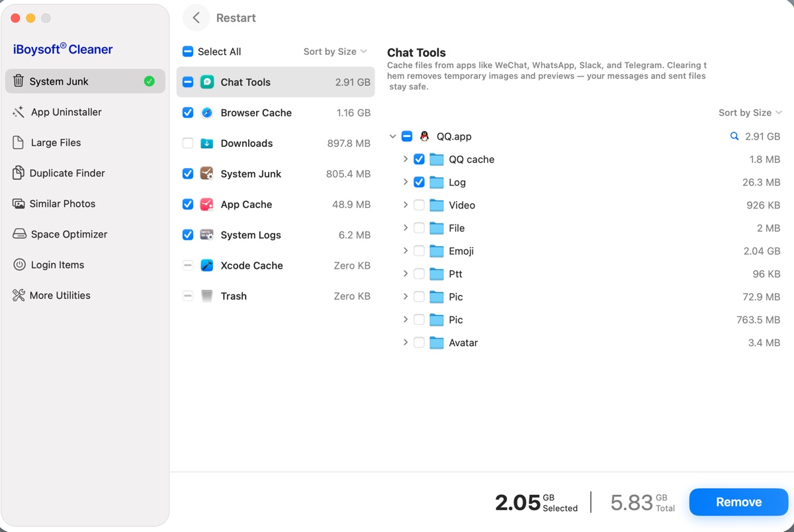The width and height of the screenshot is (794, 532).
Task: Uncheck the Browser Cache checkbox
Action: [x=188, y=112]
